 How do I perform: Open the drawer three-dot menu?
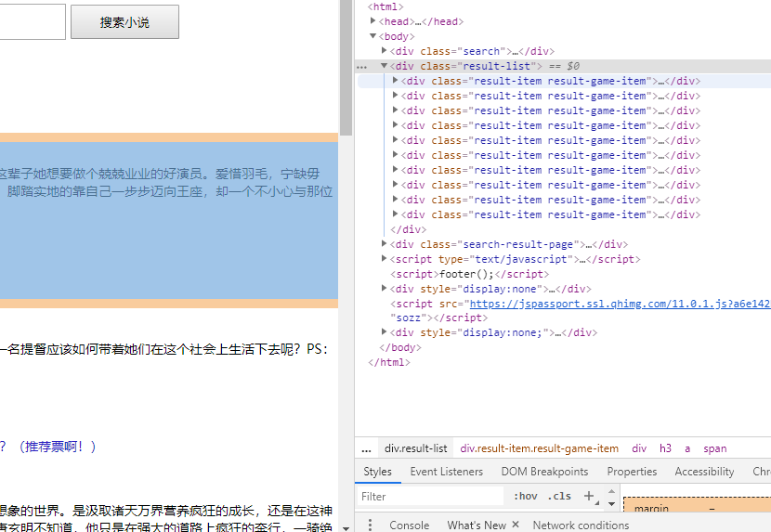point(370,525)
